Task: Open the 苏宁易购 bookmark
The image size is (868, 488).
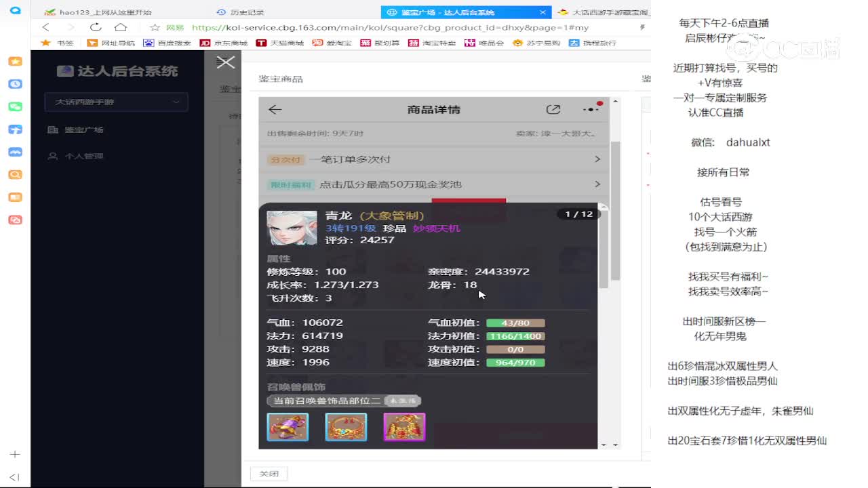Action: [536, 43]
